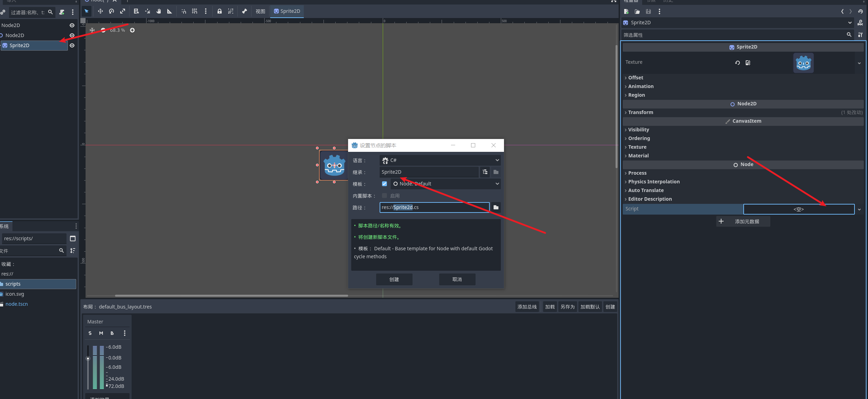The width and height of the screenshot is (868, 399).
Task: Activate the Pan mode hand tool
Action: (159, 11)
